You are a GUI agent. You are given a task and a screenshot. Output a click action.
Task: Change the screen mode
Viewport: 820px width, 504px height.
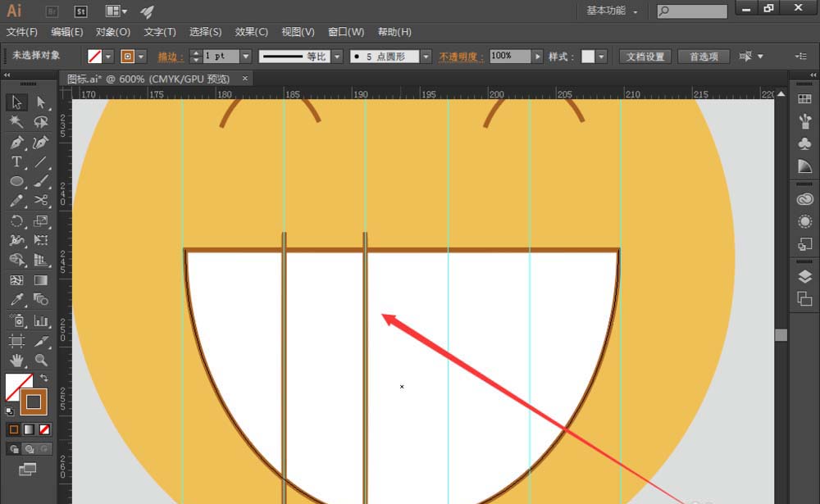(27, 470)
